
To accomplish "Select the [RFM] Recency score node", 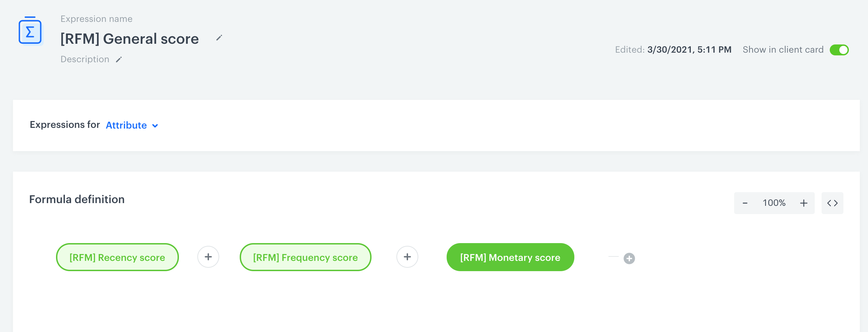I will pyautogui.click(x=117, y=257).
